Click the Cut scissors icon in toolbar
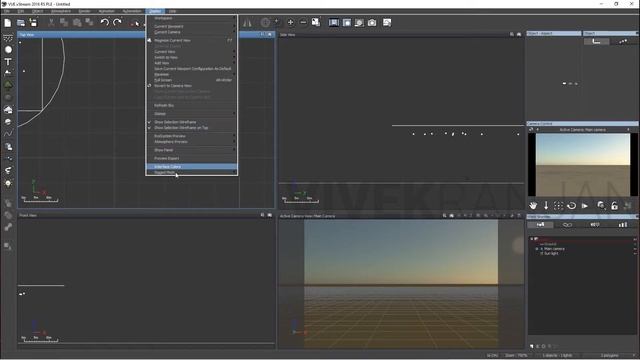 51,22
